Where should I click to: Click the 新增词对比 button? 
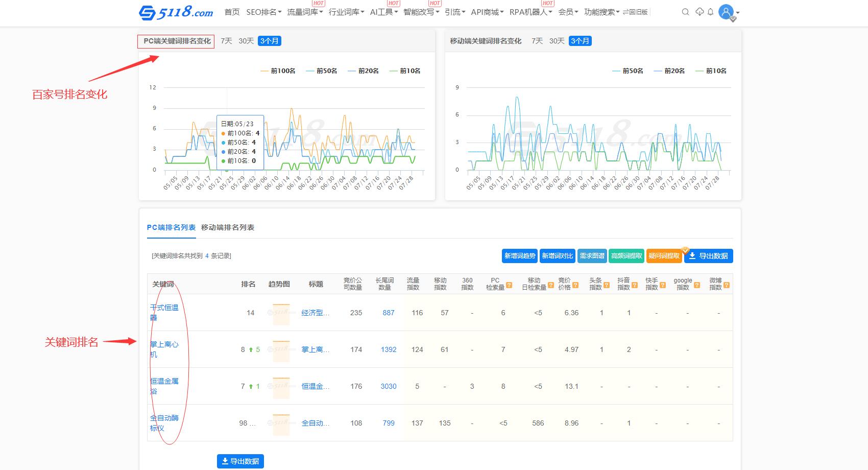(557, 256)
